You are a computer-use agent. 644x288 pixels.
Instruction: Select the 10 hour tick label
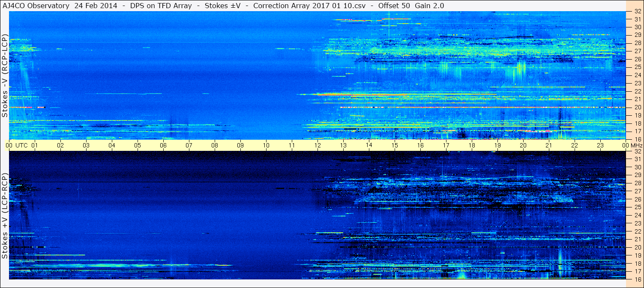(266, 145)
